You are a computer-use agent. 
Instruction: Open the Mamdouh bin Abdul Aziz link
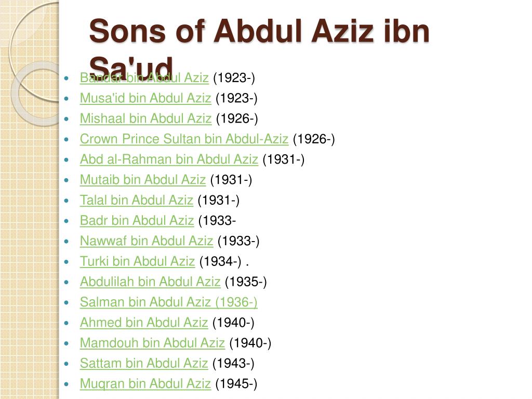click(152, 342)
